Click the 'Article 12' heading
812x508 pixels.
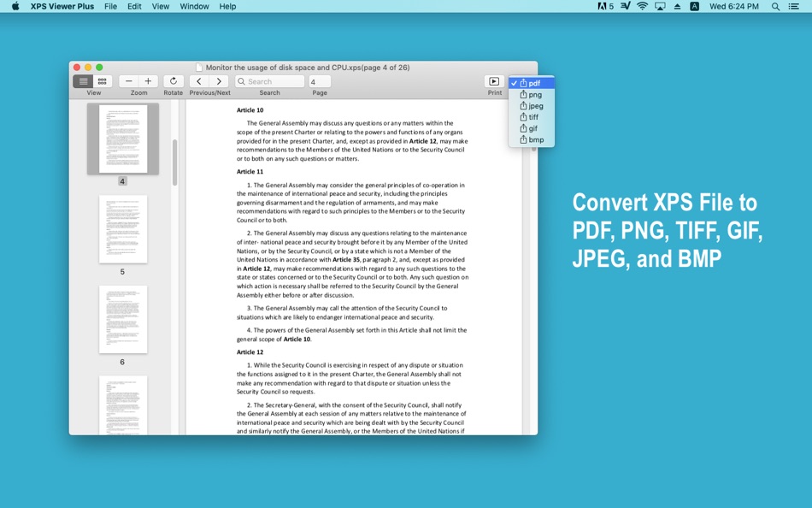pos(250,352)
